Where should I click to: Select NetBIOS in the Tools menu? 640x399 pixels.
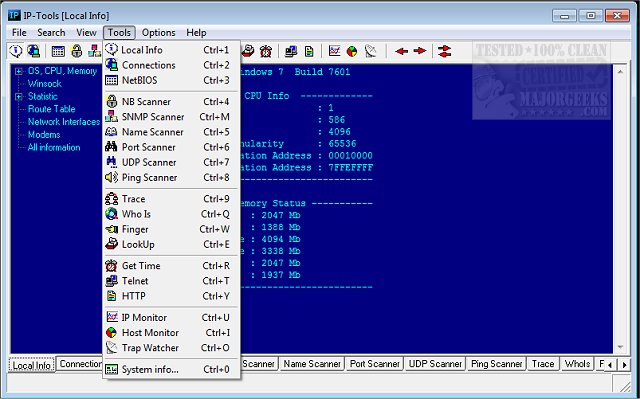tap(171, 80)
